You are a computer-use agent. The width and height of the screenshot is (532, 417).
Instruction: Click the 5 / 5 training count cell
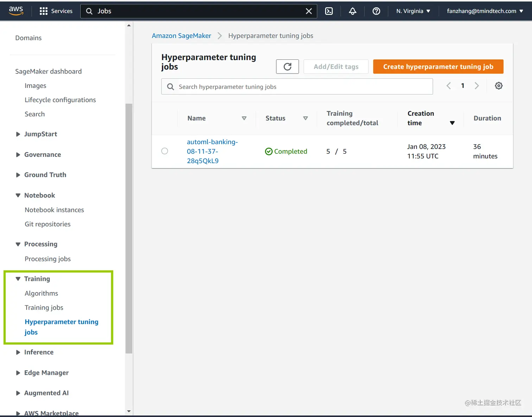coord(336,152)
